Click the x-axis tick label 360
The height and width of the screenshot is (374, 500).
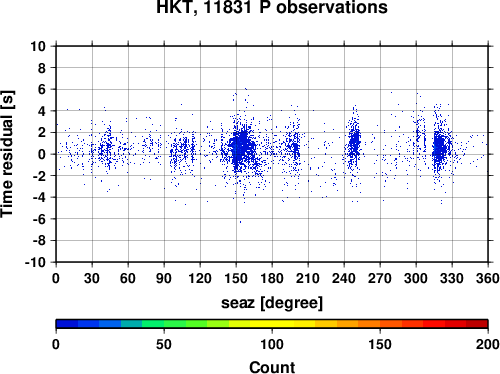pos(488,278)
